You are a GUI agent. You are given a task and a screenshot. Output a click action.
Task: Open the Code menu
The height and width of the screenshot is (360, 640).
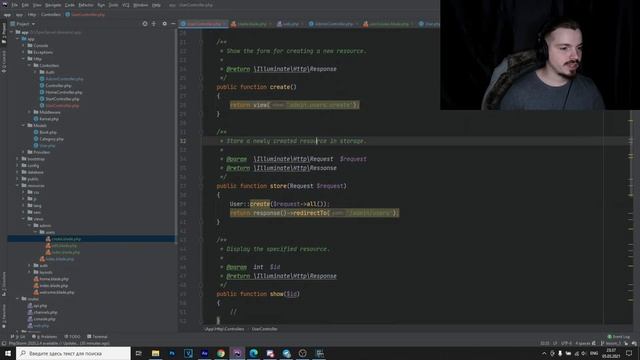tap(70, 5)
